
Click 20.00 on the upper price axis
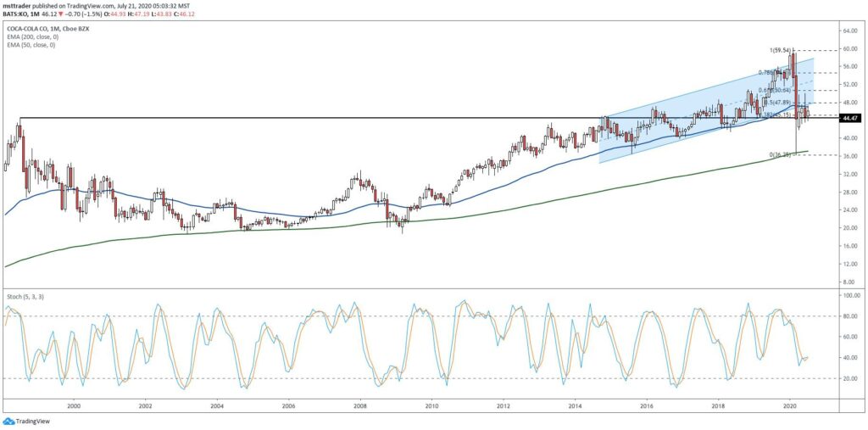849,228
